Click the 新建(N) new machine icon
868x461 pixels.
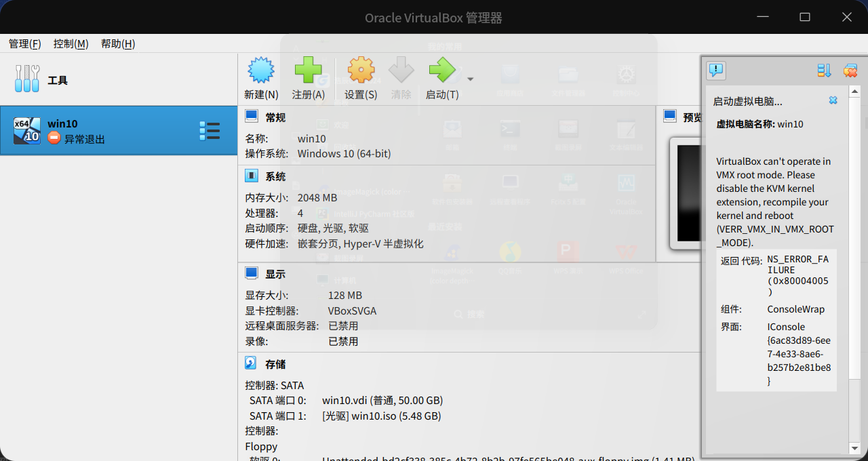(x=261, y=71)
